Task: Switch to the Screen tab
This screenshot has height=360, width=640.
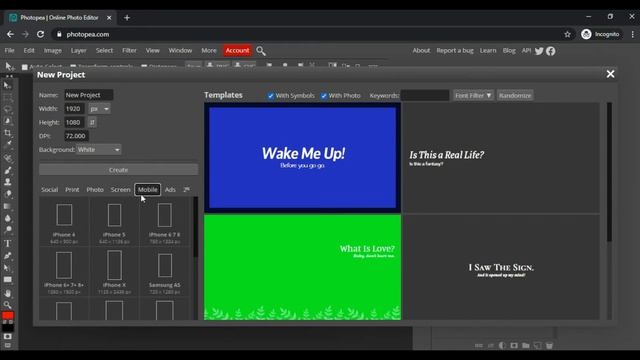Action: click(120, 190)
